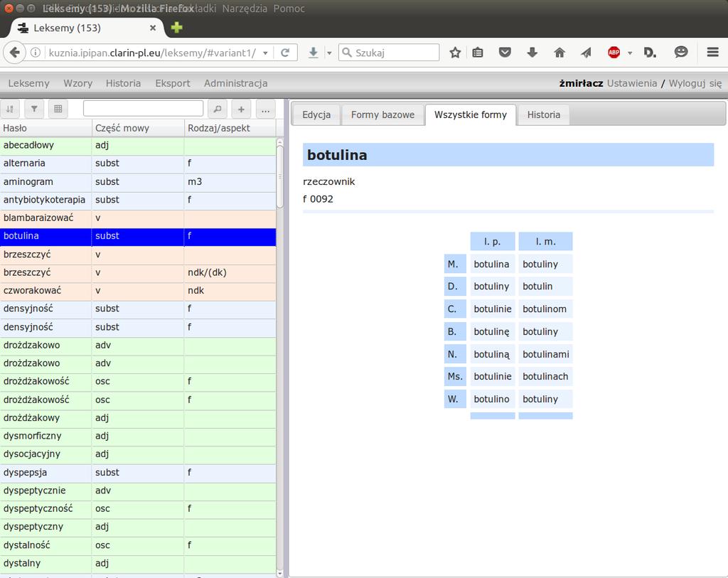Select the dysmorficzny lexeme
Screen dimensions: 728x578
(x=138, y=436)
